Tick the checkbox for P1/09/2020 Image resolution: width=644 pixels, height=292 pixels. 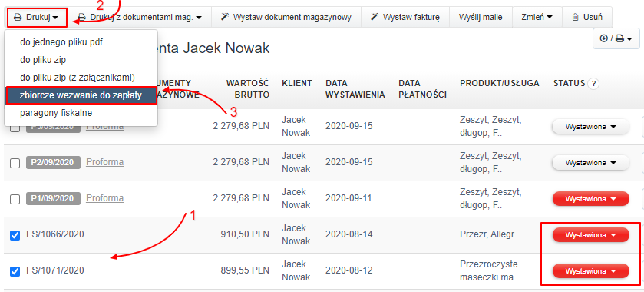[x=15, y=200]
